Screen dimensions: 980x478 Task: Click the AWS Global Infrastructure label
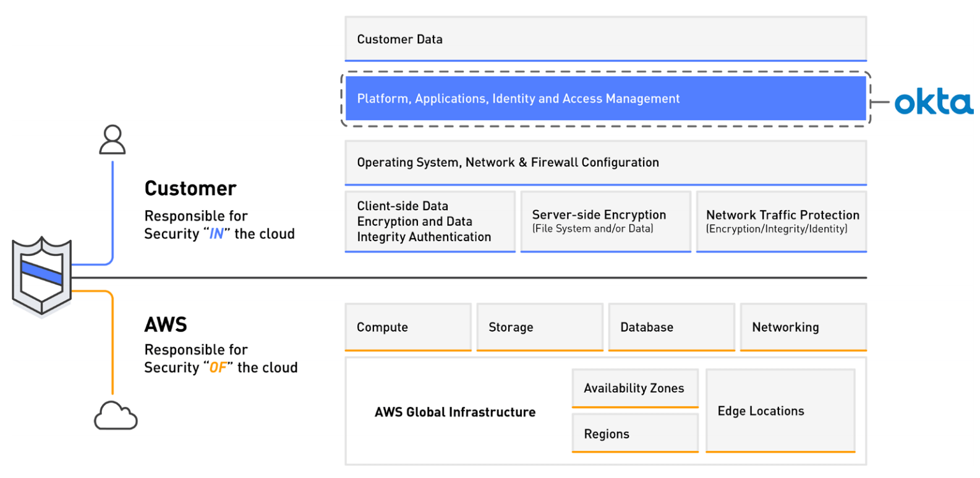455,412
